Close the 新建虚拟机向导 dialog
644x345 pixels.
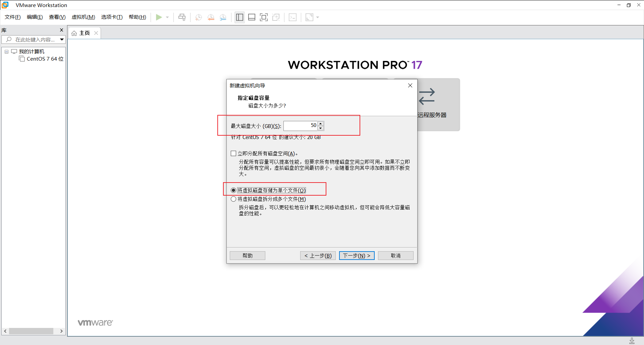coord(410,85)
